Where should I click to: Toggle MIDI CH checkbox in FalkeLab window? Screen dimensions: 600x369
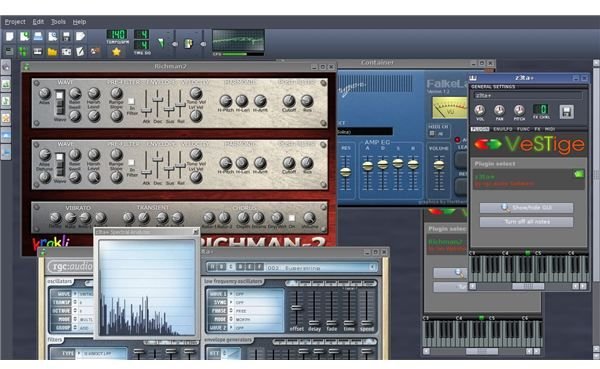(432, 134)
